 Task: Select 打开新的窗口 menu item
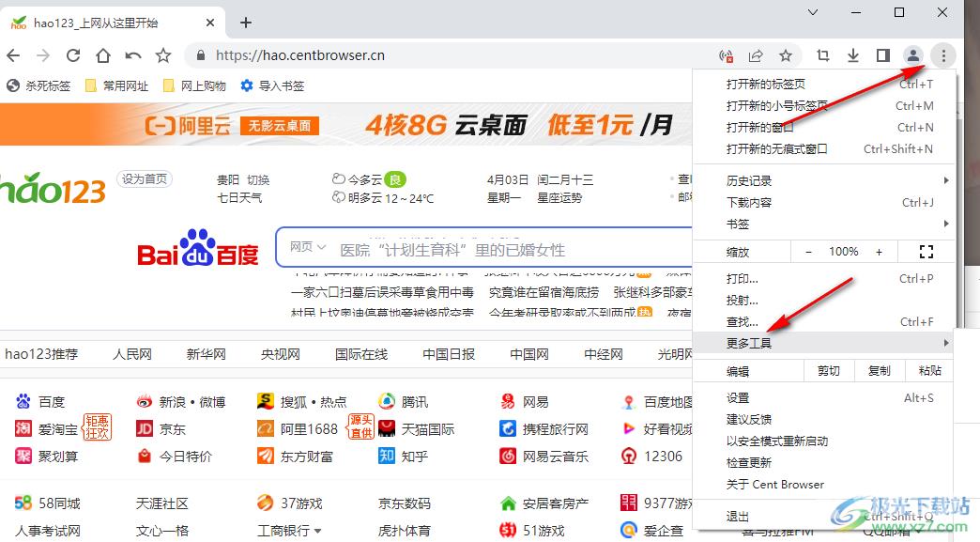(x=824, y=128)
